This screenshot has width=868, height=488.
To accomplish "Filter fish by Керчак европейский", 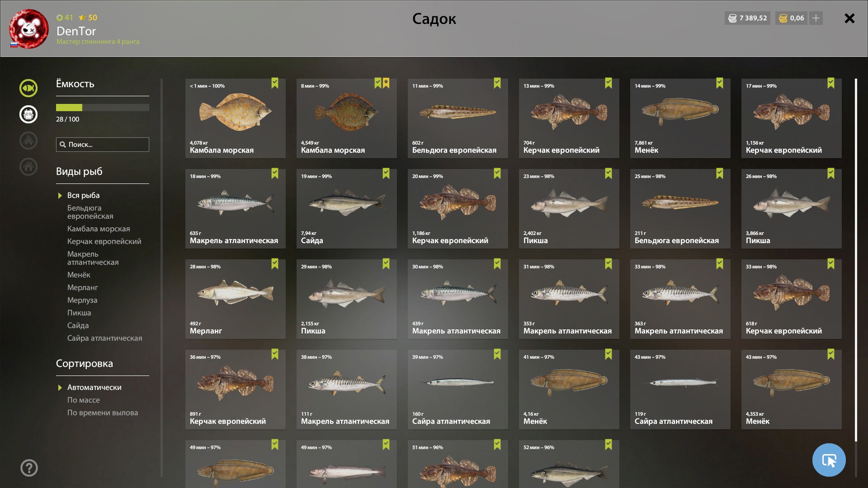I will click(104, 241).
